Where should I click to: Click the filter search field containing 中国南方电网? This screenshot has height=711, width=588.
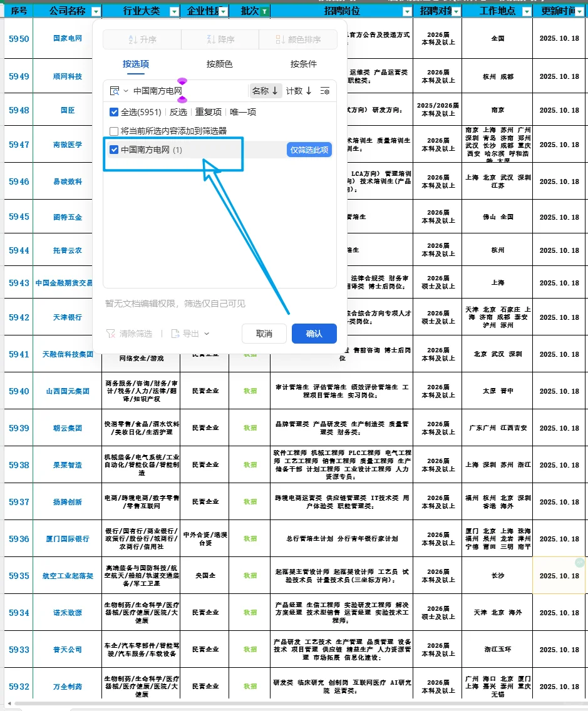(188, 91)
